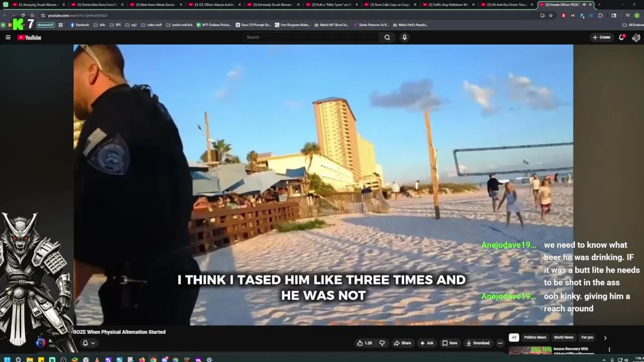The height and width of the screenshot is (362, 644).
Task: Dislike the video with thumbs-down button
Action: [382, 343]
